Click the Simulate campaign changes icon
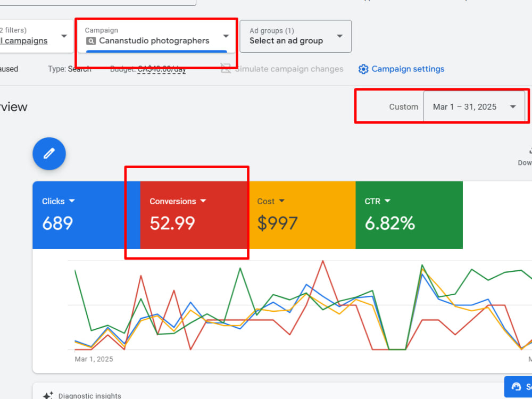Image resolution: width=532 pixels, height=399 pixels. [226, 68]
